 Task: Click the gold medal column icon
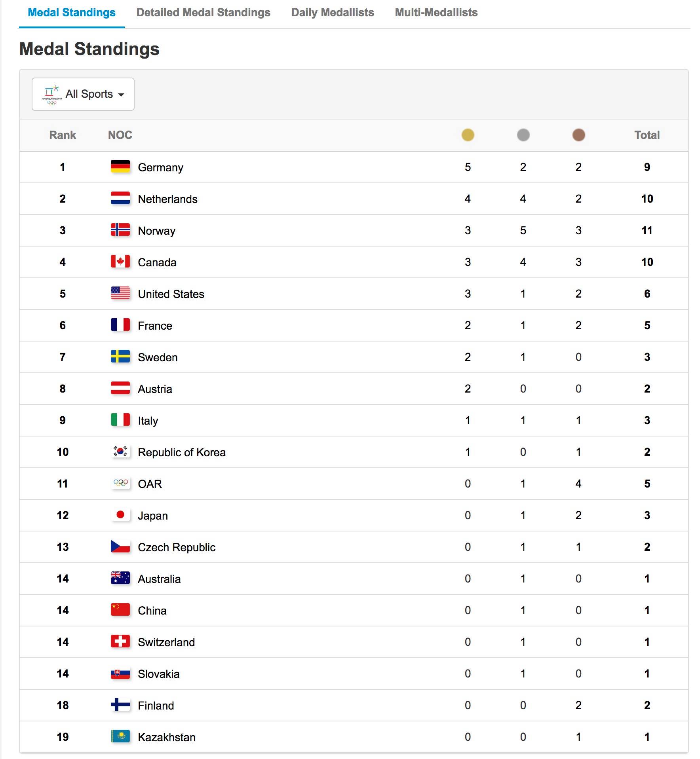tap(468, 135)
